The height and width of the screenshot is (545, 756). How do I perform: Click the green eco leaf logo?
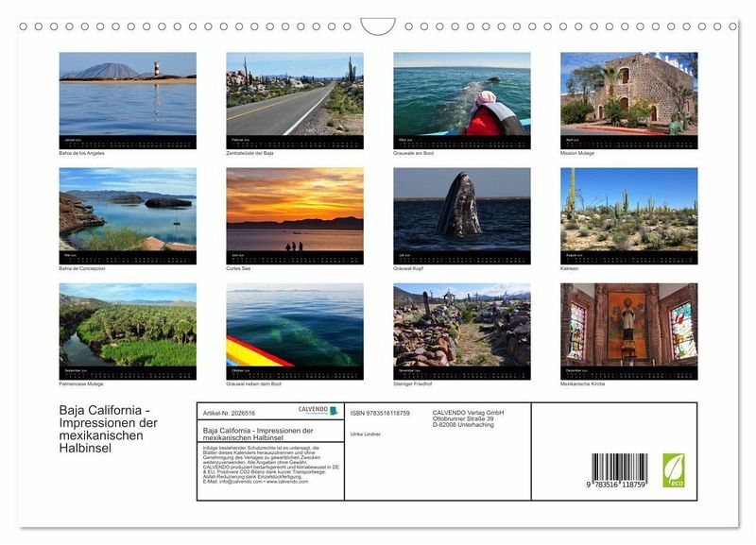click(673, 469)
